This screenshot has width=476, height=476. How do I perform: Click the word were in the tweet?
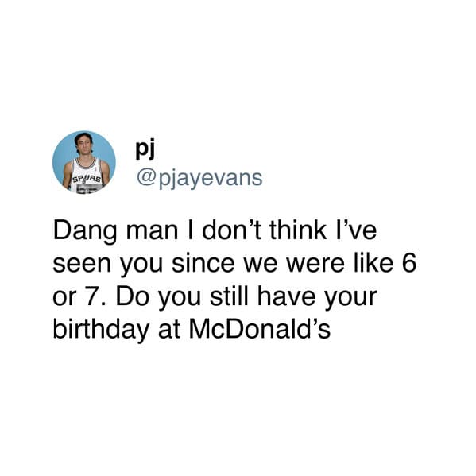pyautogui.click(x=315, y=264)
